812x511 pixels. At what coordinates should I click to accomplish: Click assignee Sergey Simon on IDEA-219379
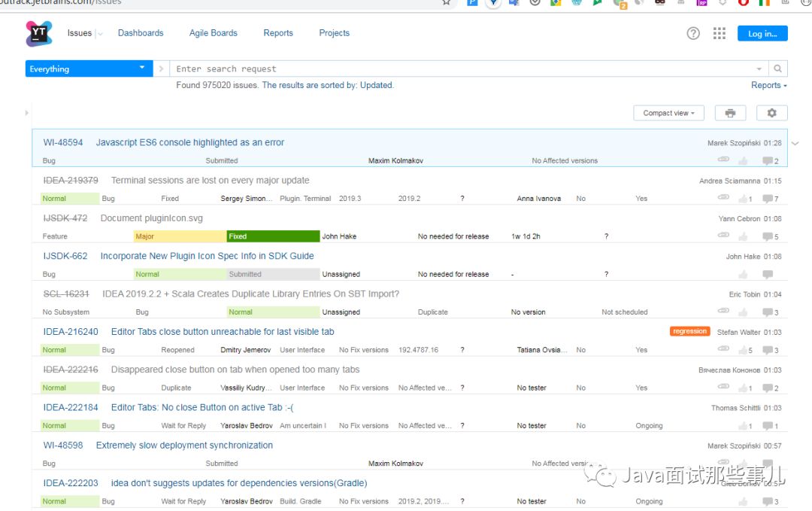[246, 199]
